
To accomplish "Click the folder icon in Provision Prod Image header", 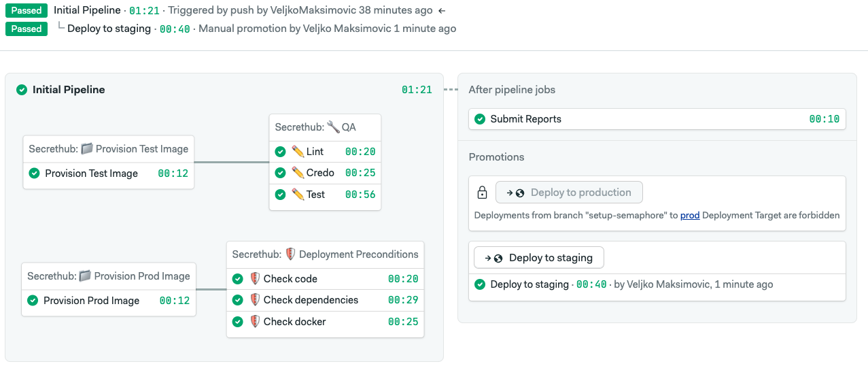I will [x=85, y=276].
